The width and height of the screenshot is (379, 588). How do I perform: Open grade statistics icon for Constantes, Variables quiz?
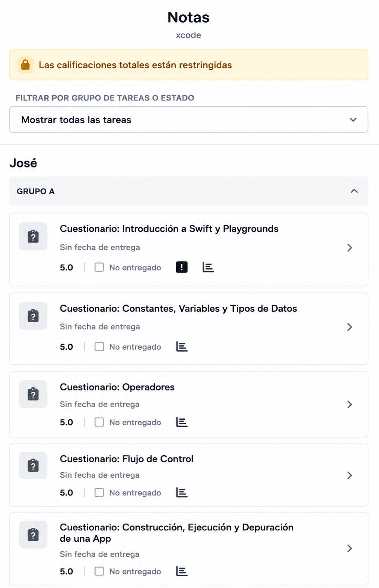[182, 347]
